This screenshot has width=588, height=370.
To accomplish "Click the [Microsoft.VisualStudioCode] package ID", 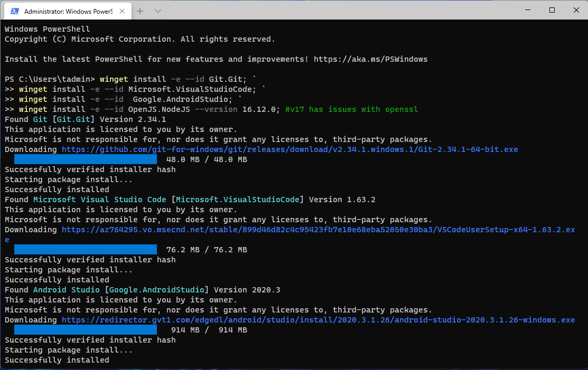I will pos(238,200).
